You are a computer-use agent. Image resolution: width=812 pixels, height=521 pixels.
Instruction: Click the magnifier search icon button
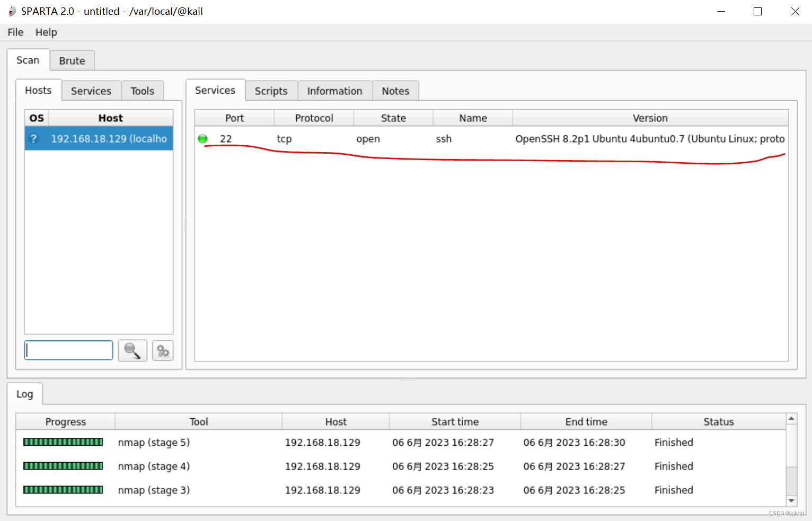133,351
